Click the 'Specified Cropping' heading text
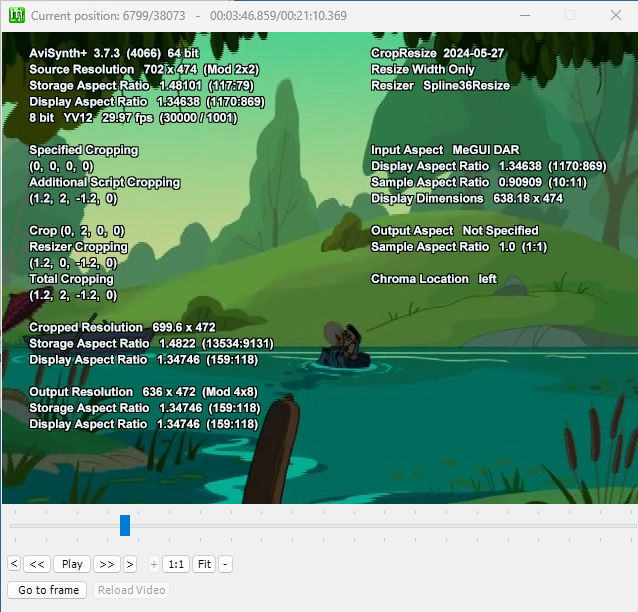 coord(83,150)
